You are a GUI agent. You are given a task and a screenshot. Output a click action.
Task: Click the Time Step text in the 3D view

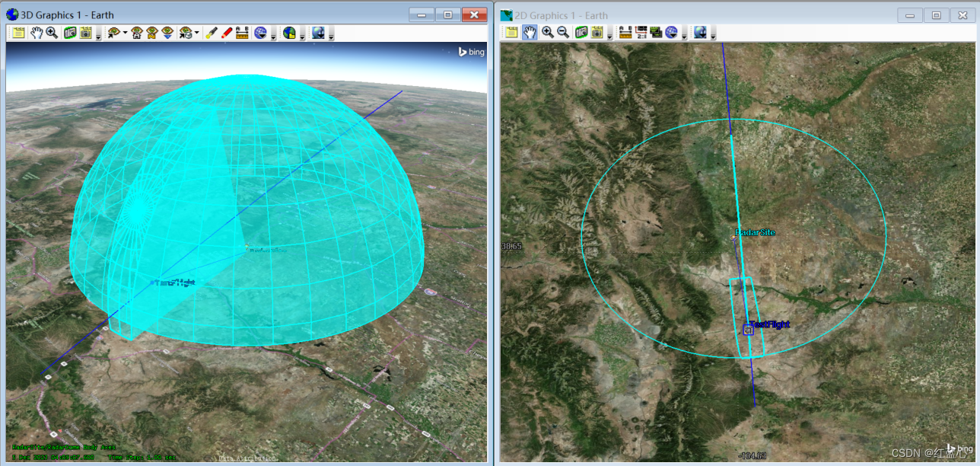[142, 458]
